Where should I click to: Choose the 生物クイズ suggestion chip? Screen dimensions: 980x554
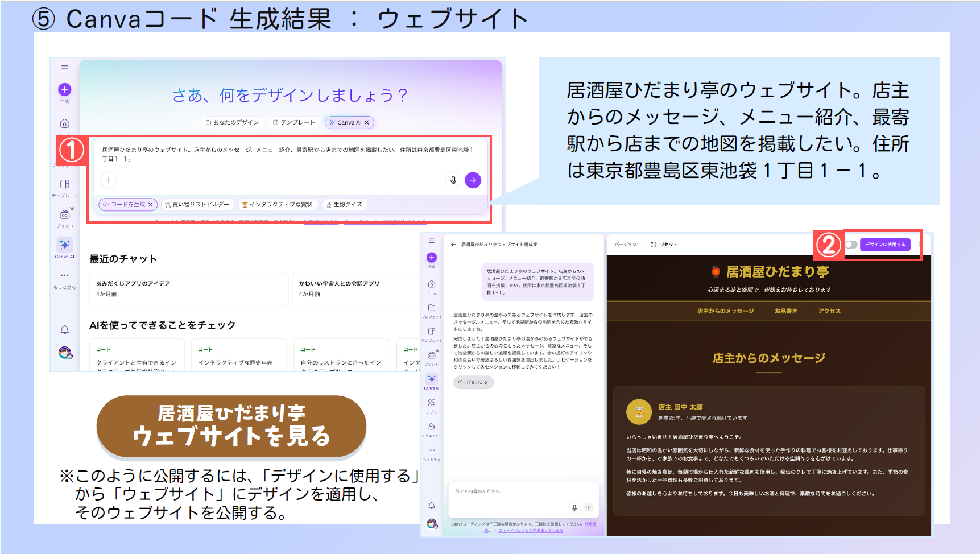[x=345, y=205]
